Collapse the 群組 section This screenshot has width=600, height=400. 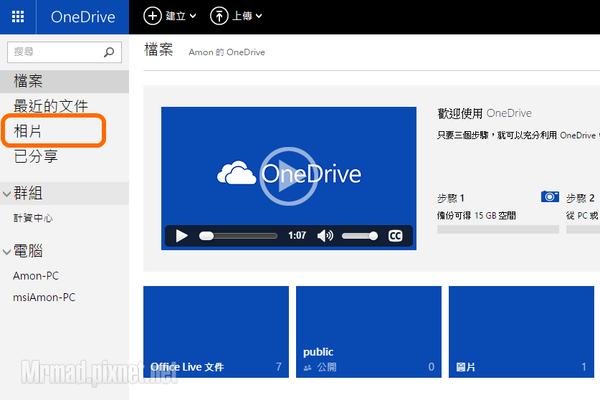pos(7,193)
